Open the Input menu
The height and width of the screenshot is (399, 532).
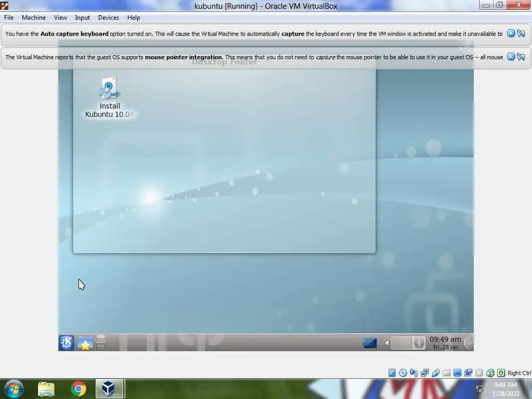tap(83, 18)
